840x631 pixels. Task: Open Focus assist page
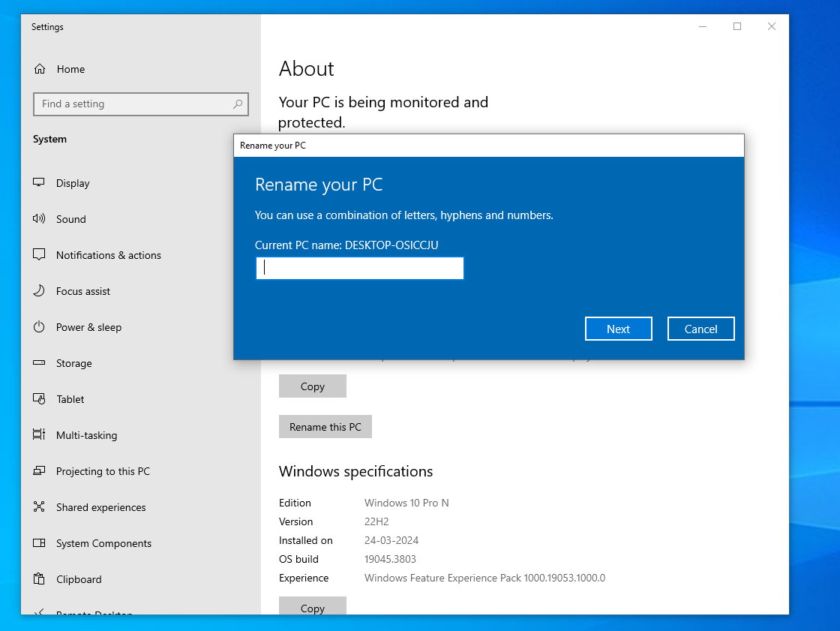[x=83, y=291]
